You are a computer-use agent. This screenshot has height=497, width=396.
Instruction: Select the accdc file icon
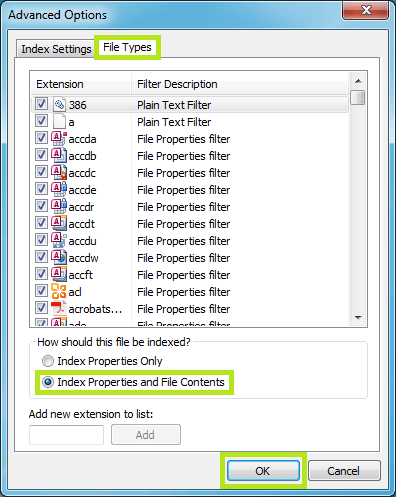click(x=59, y=173)
